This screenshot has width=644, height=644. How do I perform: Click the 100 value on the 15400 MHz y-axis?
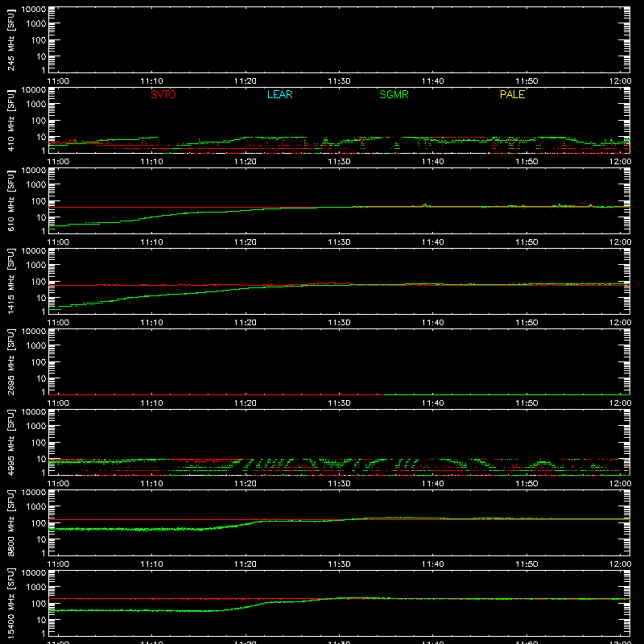pyautogui.click(x=39, y=604)
